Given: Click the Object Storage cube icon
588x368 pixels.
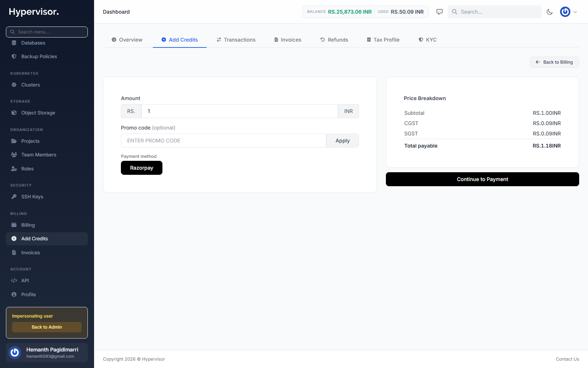Looking at the screenshot, I should click(x=14, y=113).
